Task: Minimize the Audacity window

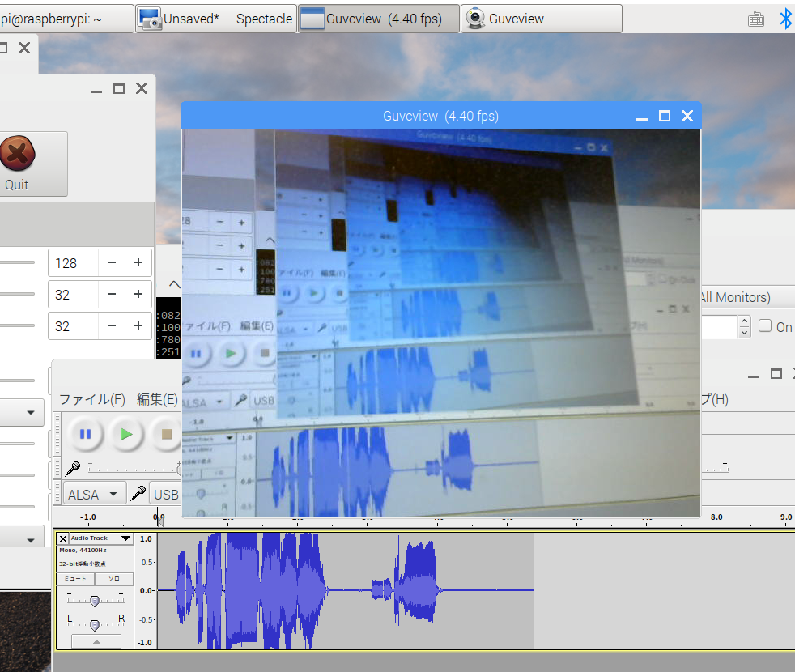Action: pyautogui.click(x=754, y=375)
